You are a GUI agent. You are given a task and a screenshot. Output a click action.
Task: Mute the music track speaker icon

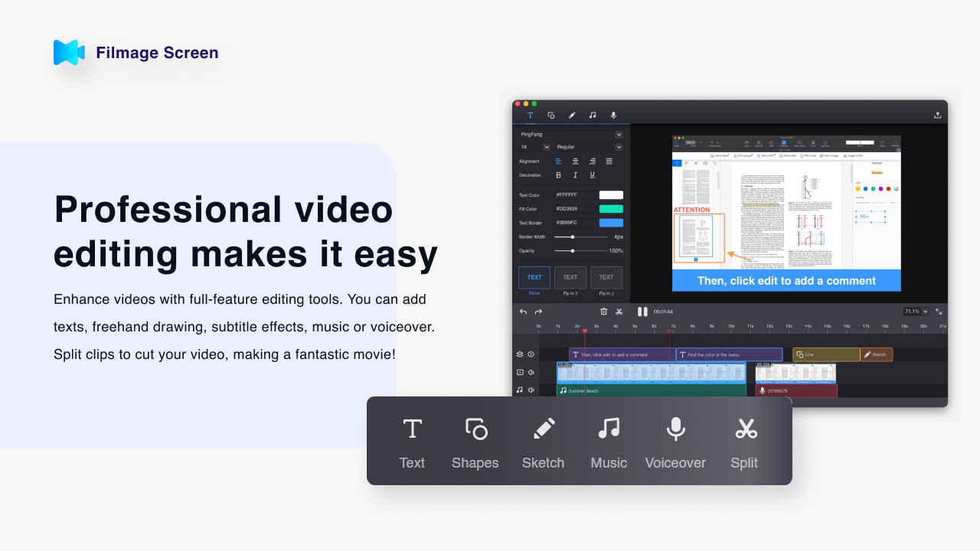coord(531,390)
